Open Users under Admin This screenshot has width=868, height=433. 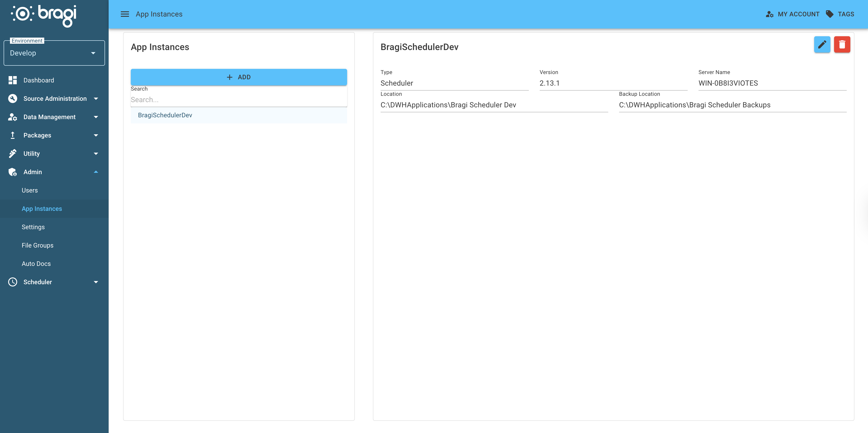click(54, 190)
